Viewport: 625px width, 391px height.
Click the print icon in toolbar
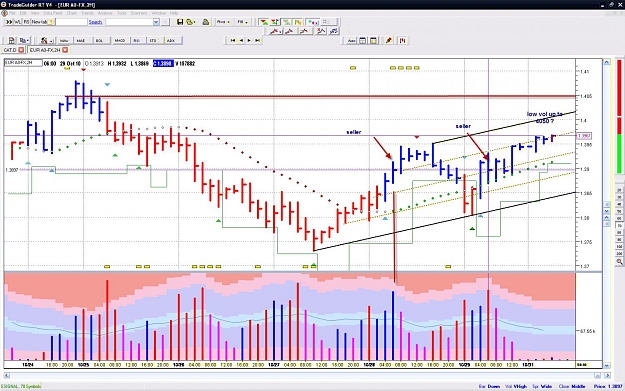click(206, 22)
